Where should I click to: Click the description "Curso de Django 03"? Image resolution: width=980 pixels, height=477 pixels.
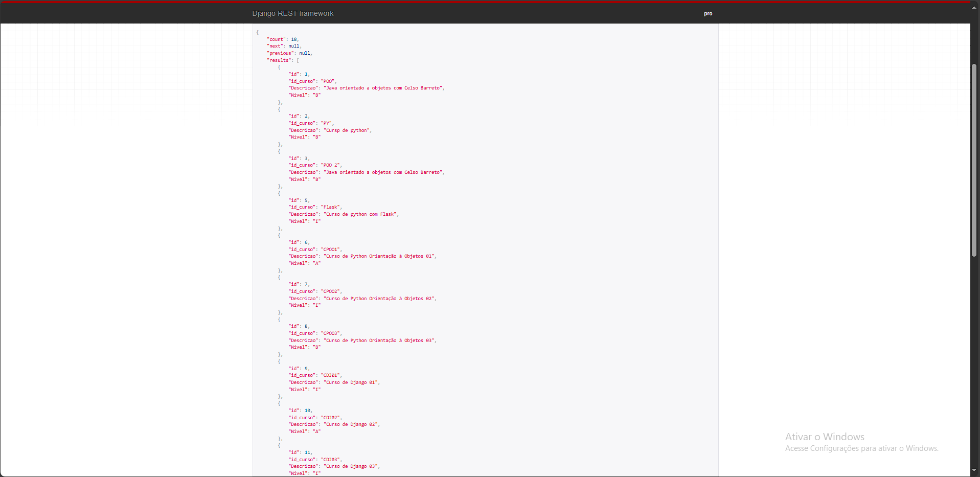[x=351, y=466]
